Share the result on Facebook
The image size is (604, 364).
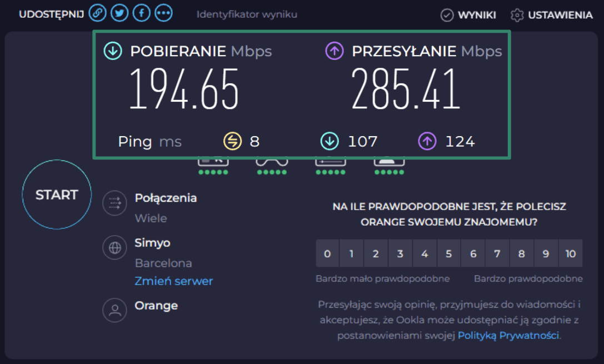pyautogui.click(x=142, y=12)
